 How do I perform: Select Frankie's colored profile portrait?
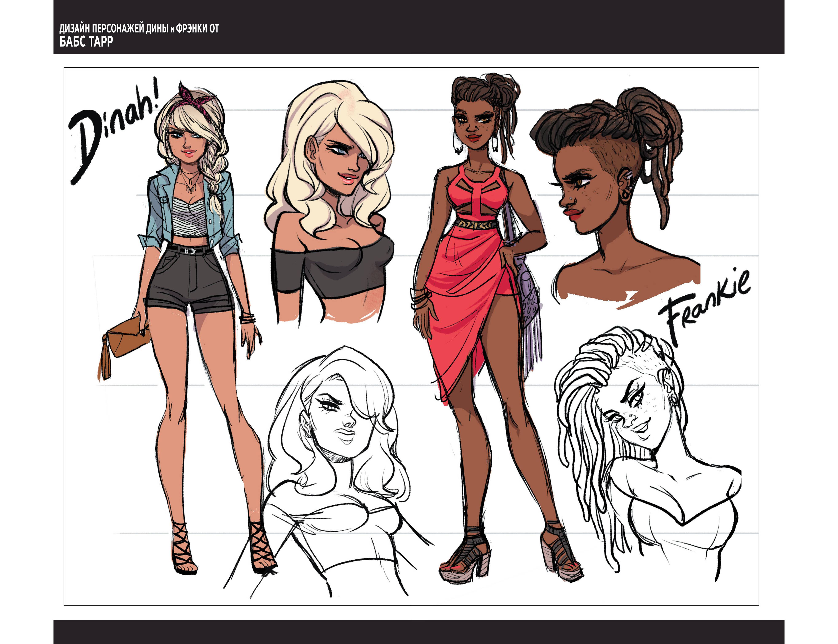pos(614,192)
